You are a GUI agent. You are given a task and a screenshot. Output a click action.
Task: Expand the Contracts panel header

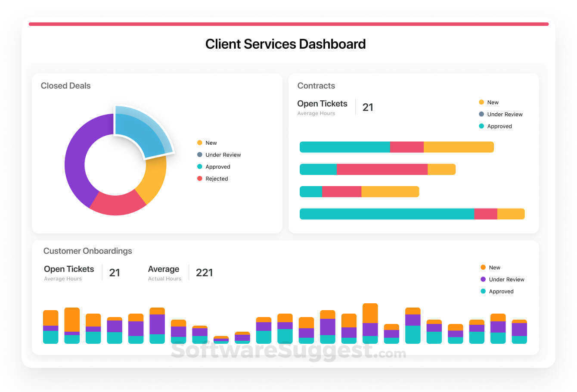[316, 86]
